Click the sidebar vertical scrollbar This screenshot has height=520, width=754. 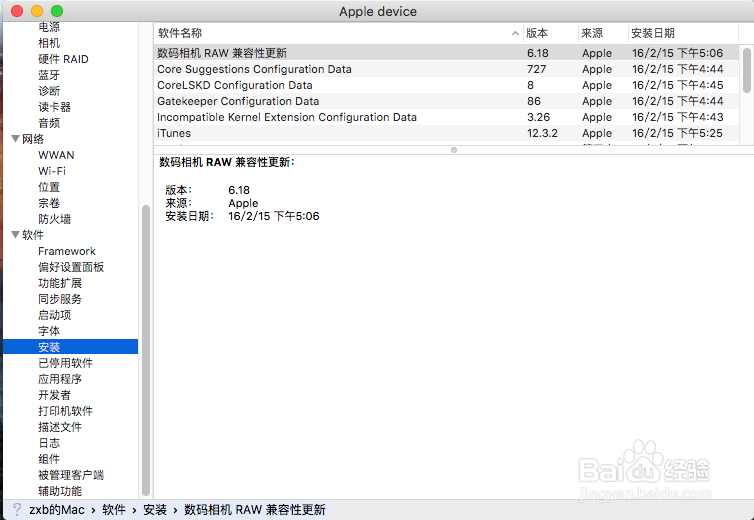pyautogui.click(x=146, y=351)
